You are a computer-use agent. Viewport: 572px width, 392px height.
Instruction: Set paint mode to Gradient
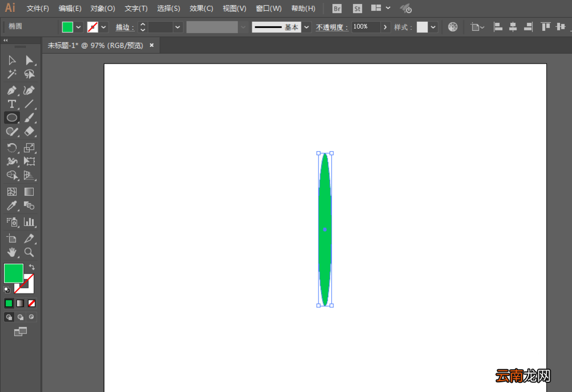click(x=21, y=303)
